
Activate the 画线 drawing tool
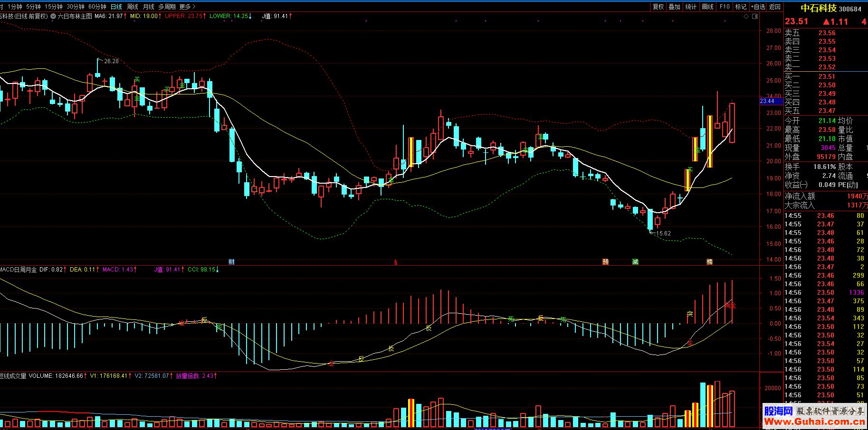708,7
